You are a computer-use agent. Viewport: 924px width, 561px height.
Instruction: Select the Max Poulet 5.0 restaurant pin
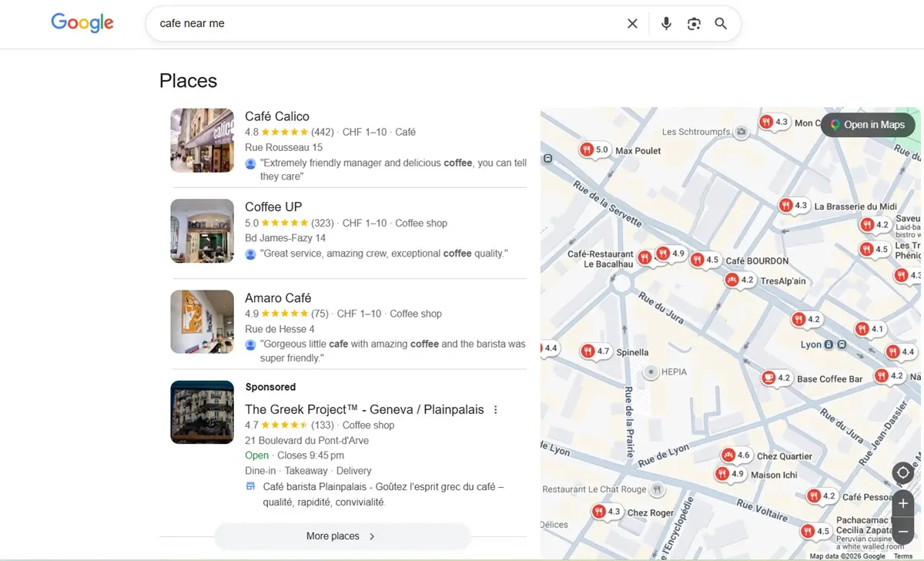pos(595,149)
